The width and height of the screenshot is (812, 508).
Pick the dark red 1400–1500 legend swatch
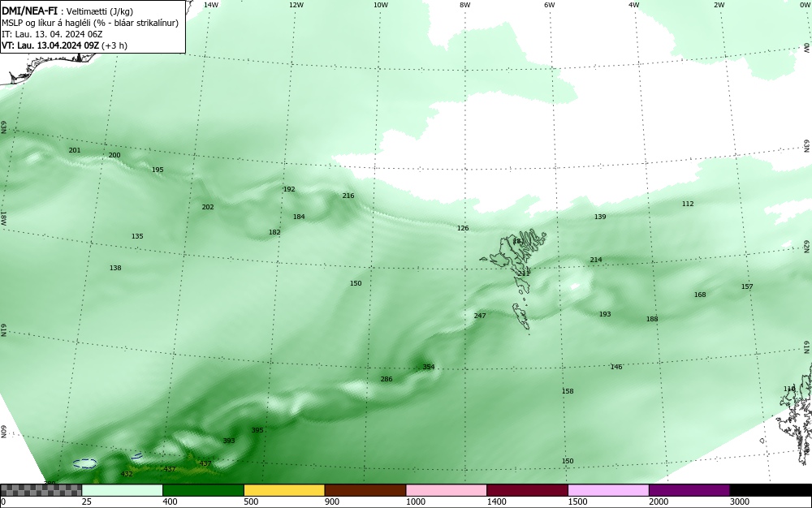click(527, 490)
